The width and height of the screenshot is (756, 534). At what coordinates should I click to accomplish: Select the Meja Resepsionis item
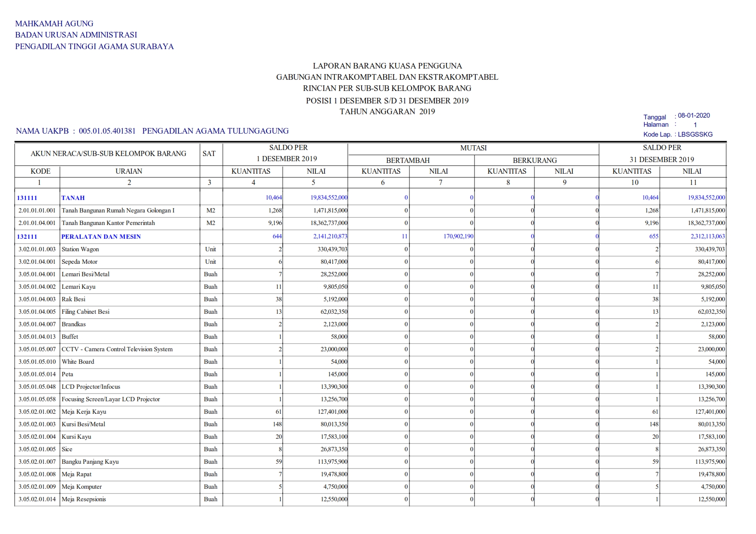click(x=84, y=500)
